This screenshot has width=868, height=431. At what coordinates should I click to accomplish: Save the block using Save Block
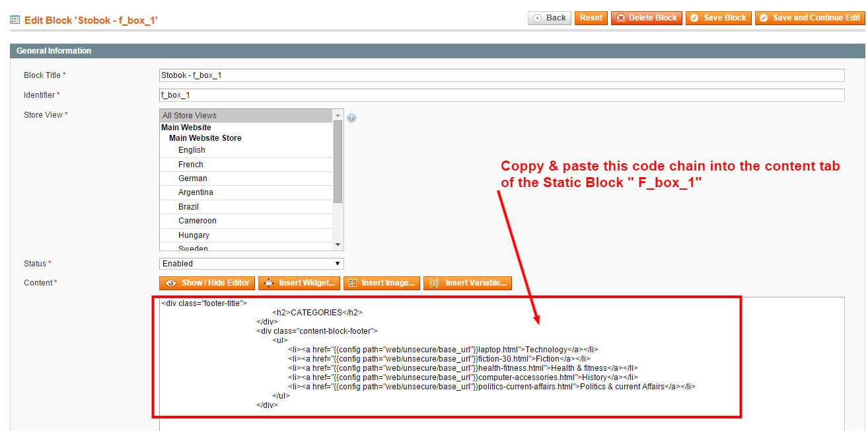click(719, 18)
